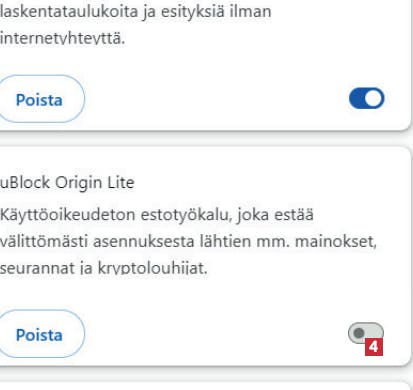This screenshot has height=390, width=413.
Task: Click the text 'Käyttöoikeudeton estotyökalu, joka estää'
Action: [x=157, y=215]
